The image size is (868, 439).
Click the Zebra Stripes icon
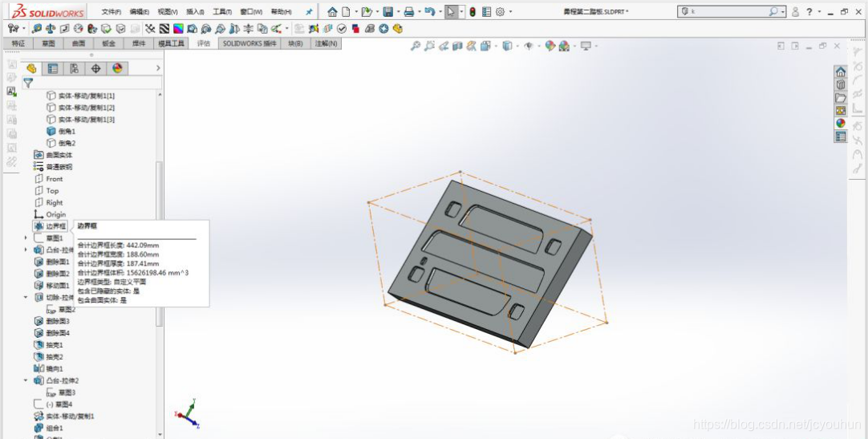coord(164,28)
